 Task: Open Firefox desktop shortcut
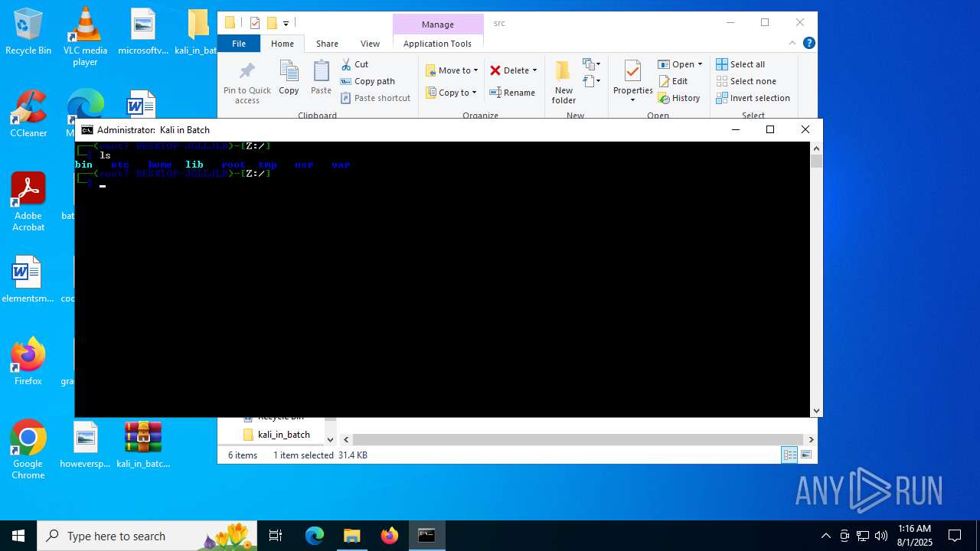tap(28, 361)
